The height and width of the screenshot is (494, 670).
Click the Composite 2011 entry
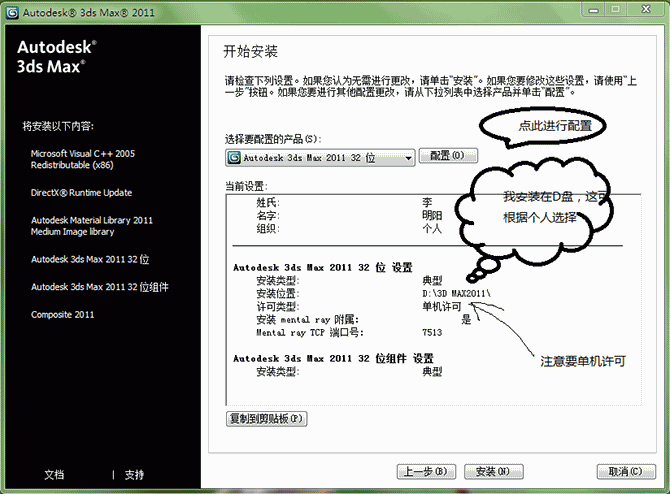click(x=62, y=315)
